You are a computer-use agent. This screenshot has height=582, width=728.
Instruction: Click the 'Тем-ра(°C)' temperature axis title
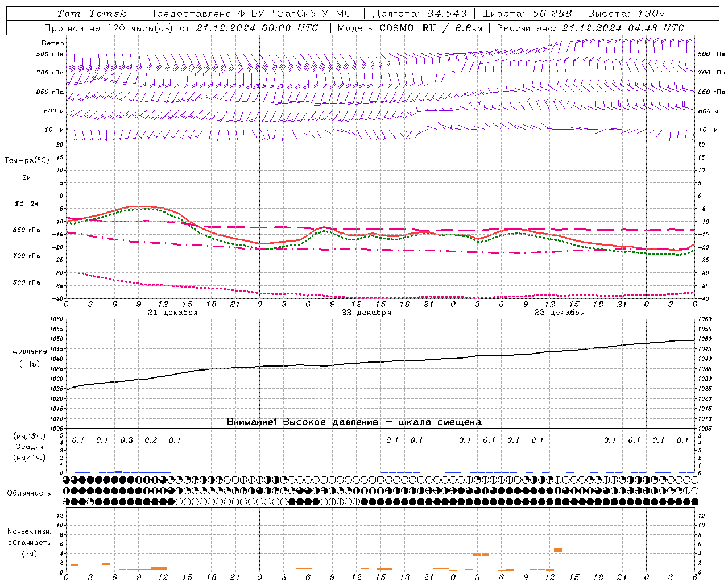(x=27, y=161)
